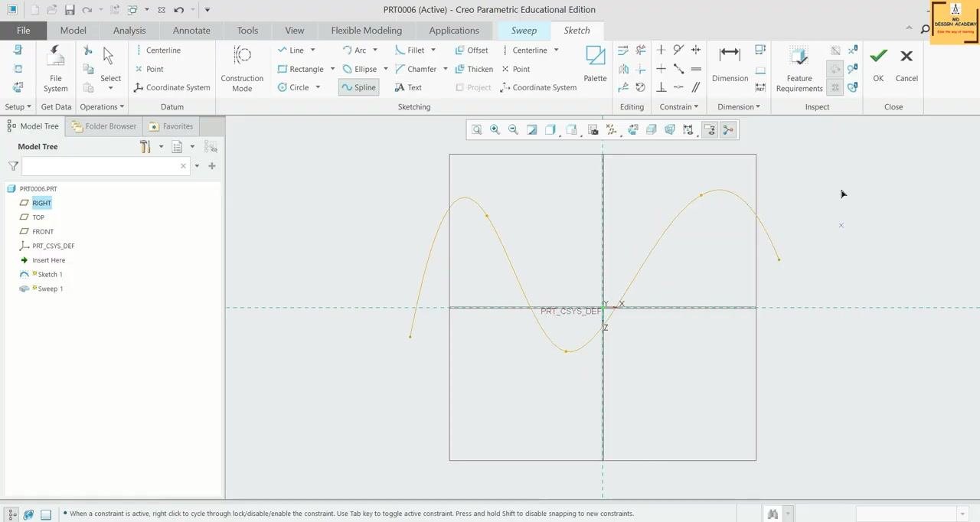This screenshot has height=522, width=980.
Task: Select the Spline sketch tool
Action: 358,87
